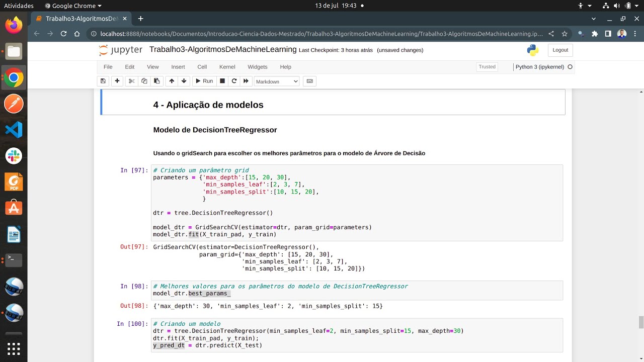The image size is (644, 362).
Task: Click the Chrome address bar URL
Action: pyautogui.click(x=321, y=34)
